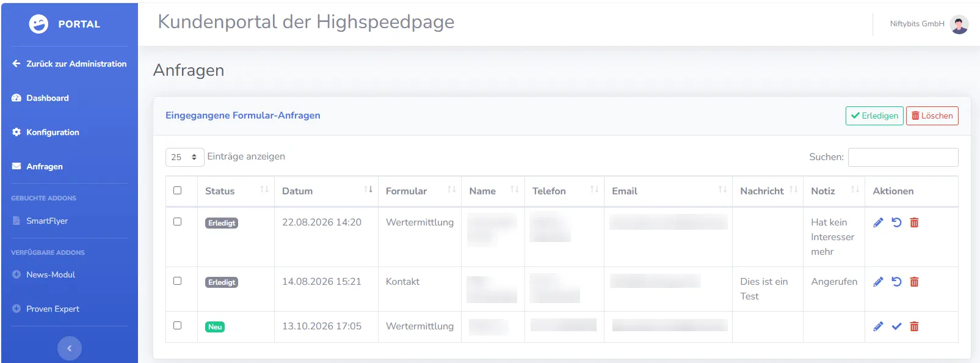Go back via Zurück zur Administration link
980x363 pixels.
coord(76,64)
